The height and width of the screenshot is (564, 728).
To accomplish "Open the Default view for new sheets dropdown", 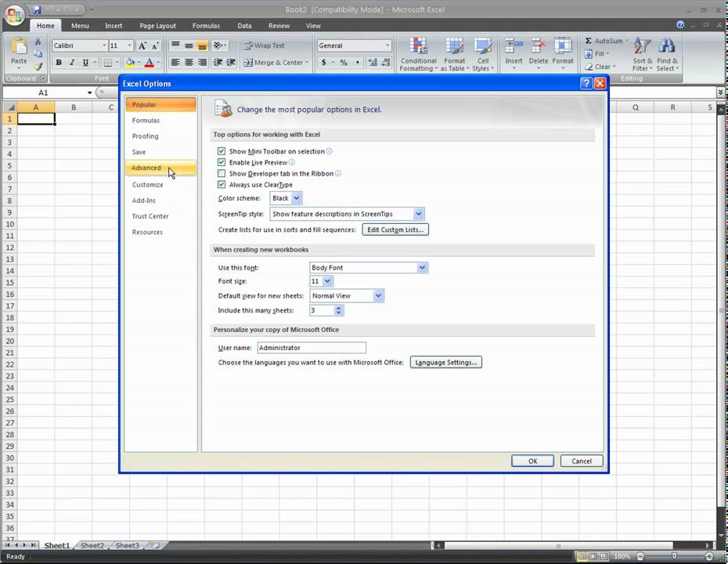I will [x=378, y=296].
